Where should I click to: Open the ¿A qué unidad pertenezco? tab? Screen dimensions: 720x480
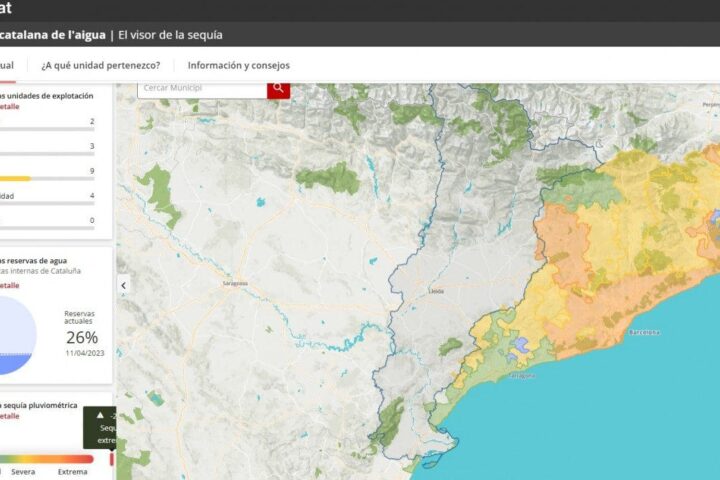pos(100,66)
